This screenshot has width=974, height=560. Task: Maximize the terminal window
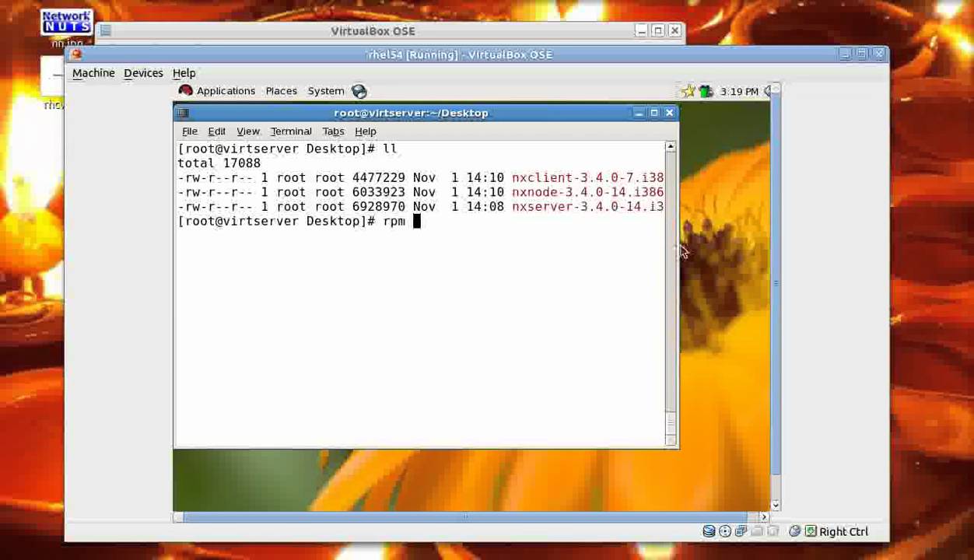pos(654,113)
